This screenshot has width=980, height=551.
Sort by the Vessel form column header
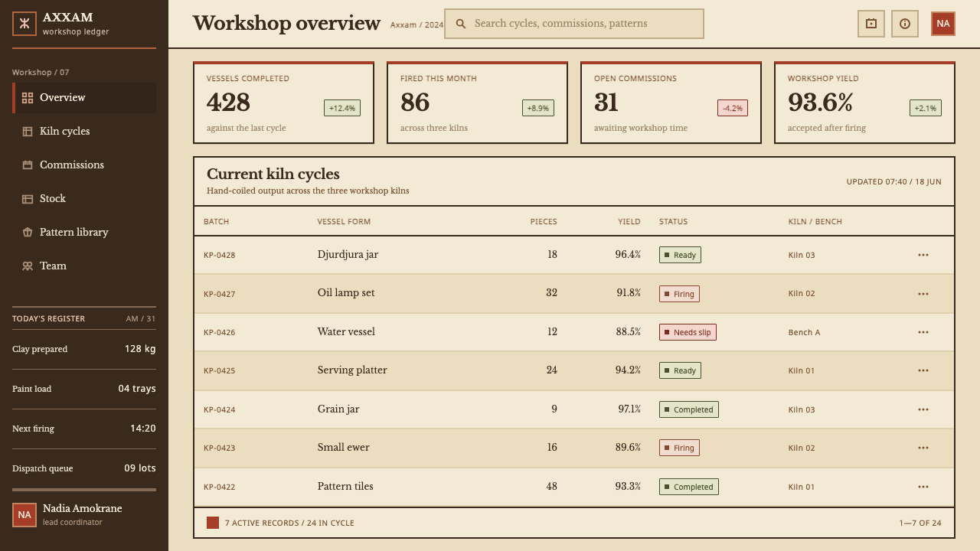pyautogui.click(x=344, y=222)
